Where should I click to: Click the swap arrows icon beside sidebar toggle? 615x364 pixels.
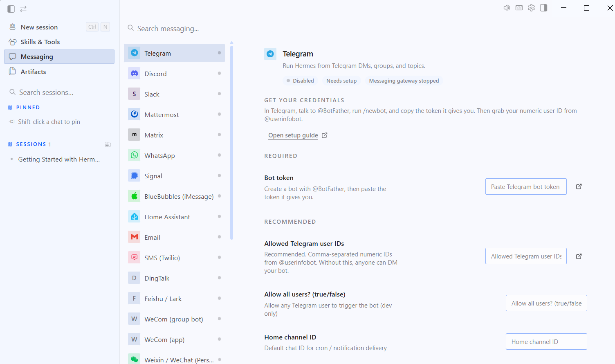click(x=23, y=9)
